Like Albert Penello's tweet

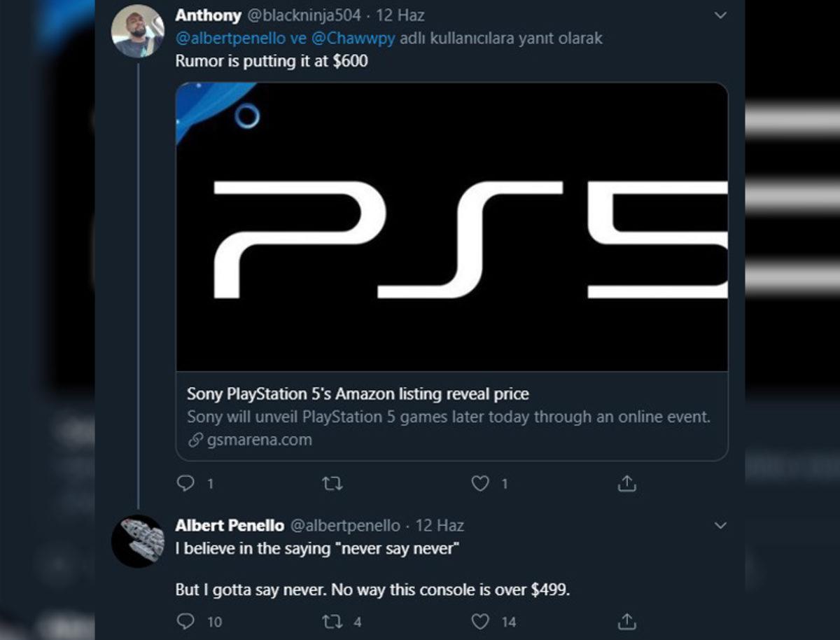pyautogui.click(x=481, y=621)
